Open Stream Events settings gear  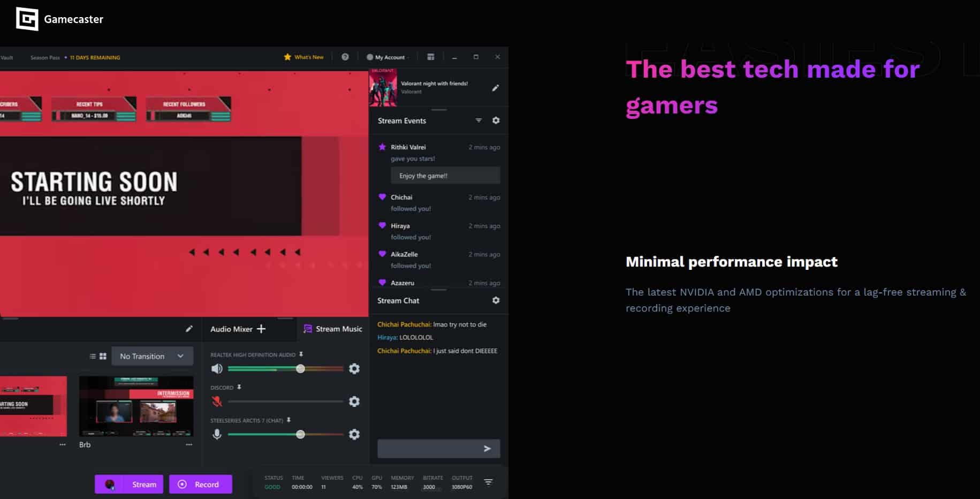496,120
